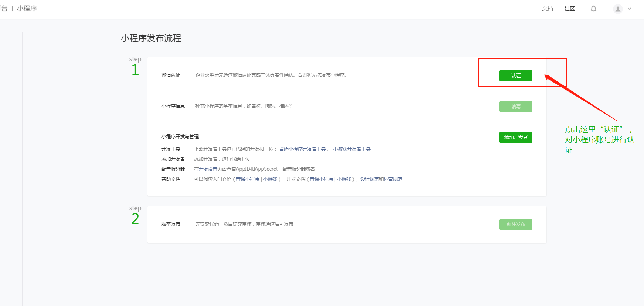
Task: Click the user avatar icon
Action: tap(618, 9)
